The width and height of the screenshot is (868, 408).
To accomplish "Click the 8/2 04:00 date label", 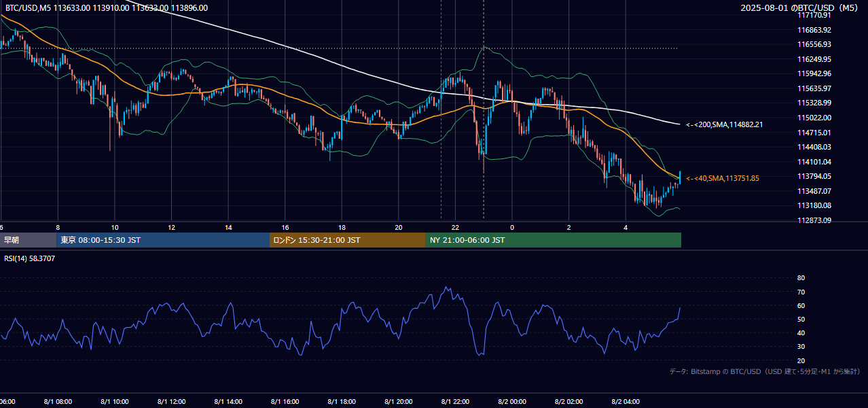I will click(x=626, y=402).
